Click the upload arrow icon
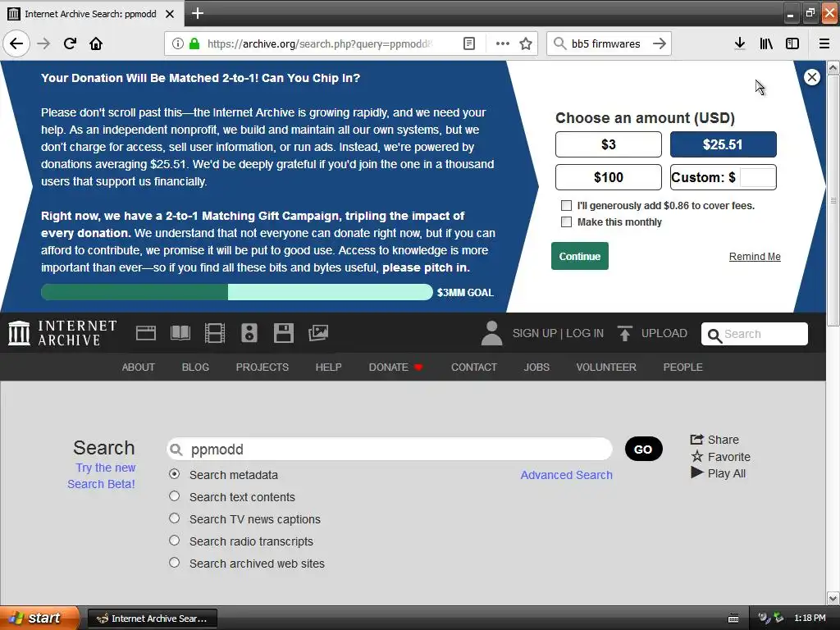 point(624,333)
